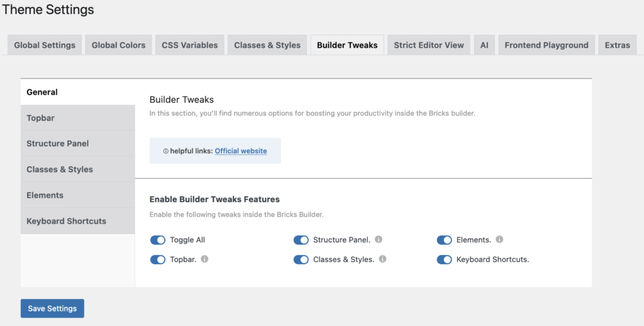
Task: Open the Frontend Playground tab
Action: [x=546, y=45]
